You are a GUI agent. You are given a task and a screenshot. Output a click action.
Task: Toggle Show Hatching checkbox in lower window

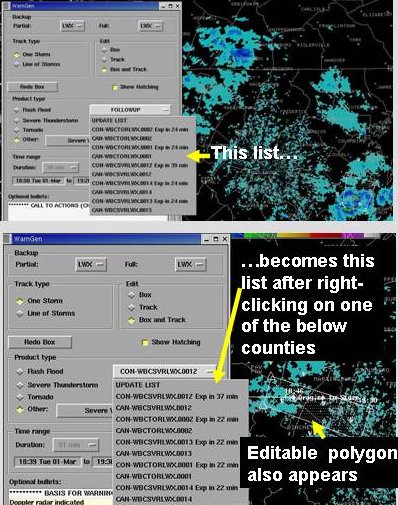pyautogui.click(x=145, y=342)
